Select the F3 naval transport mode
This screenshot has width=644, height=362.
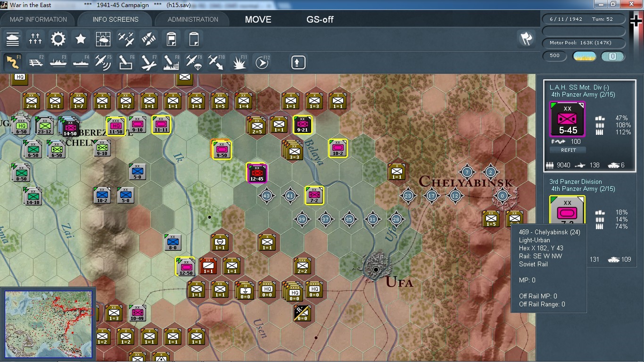tap(58, 62)
